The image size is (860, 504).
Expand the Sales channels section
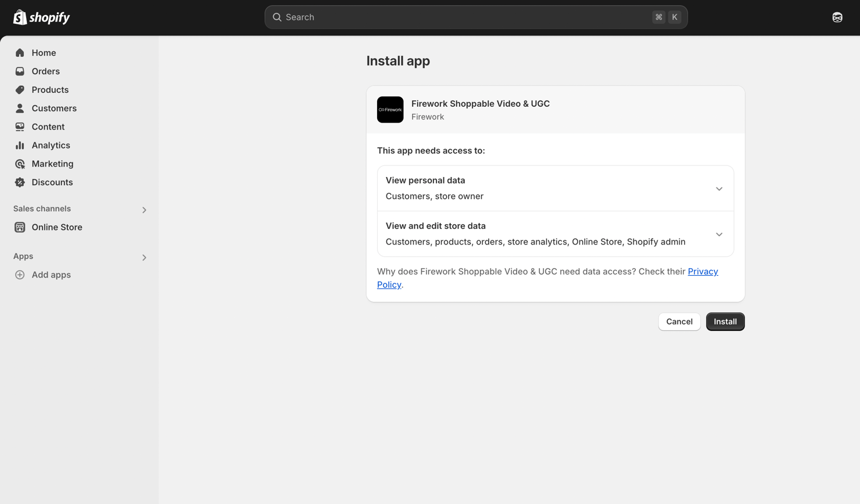point(144,210)
